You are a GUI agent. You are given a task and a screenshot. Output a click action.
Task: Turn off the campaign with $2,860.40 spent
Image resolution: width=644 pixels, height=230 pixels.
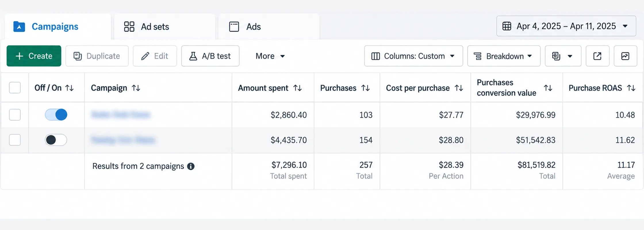(56, 115)
